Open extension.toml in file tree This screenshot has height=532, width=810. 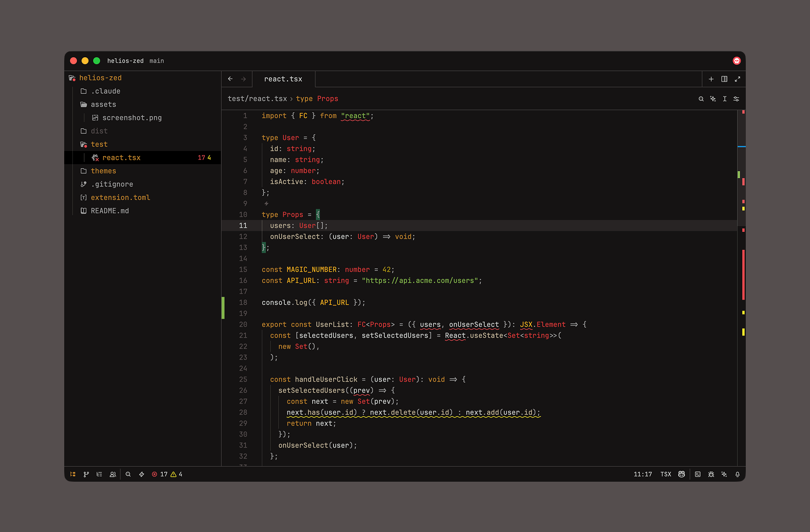coord(142,198)
